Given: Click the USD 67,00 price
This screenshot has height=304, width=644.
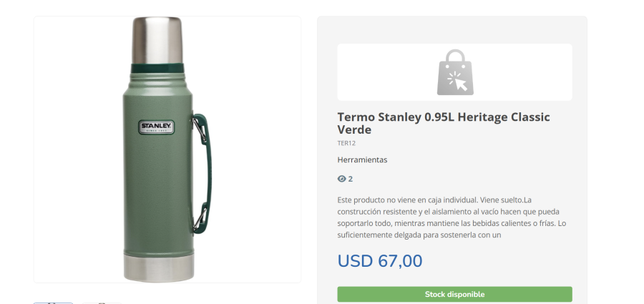Looking at the screenshot, I should coord(380,261).
